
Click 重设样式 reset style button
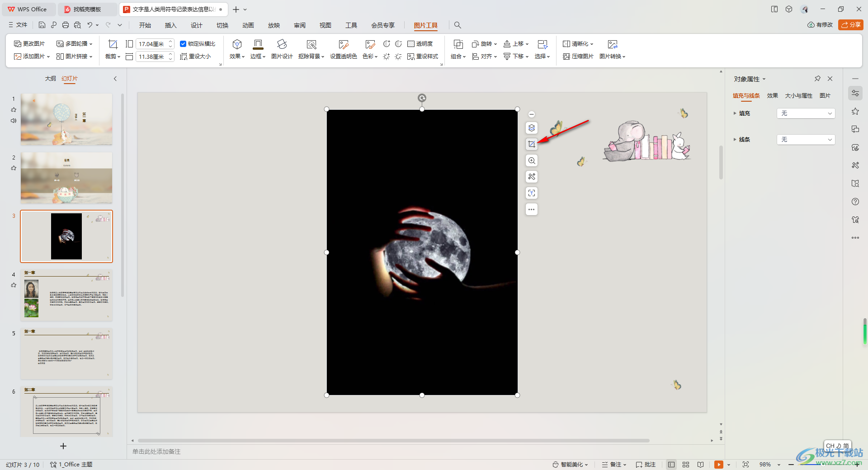pyautogui.click(x=423, y=56)
